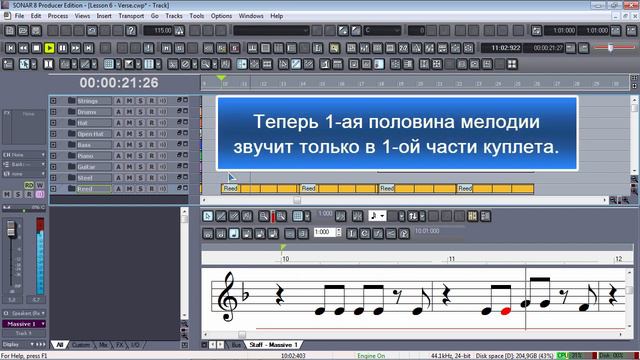640x360 pixels.
Task: Click the Staff view snap grid icon
Action: point(298,216)
